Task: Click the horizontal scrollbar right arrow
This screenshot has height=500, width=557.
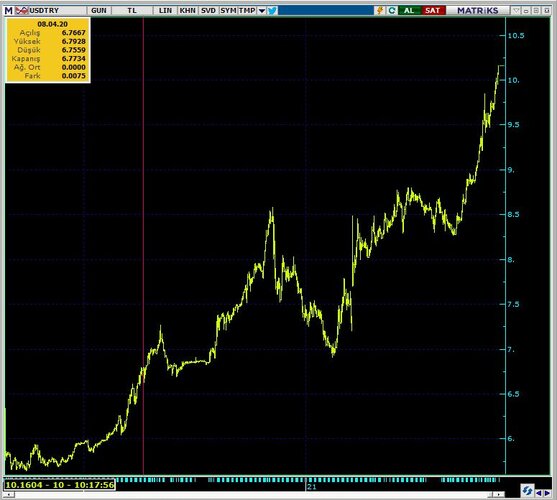Action: click(500, 494)
